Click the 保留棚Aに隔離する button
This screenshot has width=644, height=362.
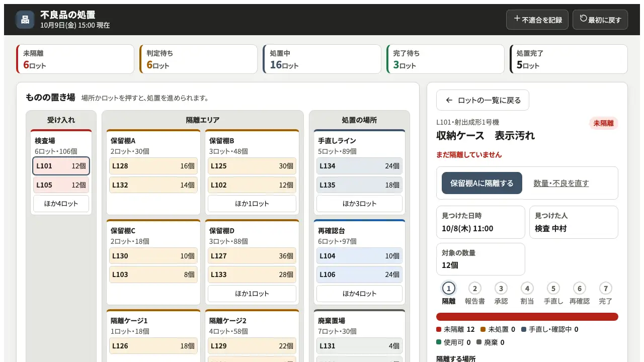[x=482, y=183]
